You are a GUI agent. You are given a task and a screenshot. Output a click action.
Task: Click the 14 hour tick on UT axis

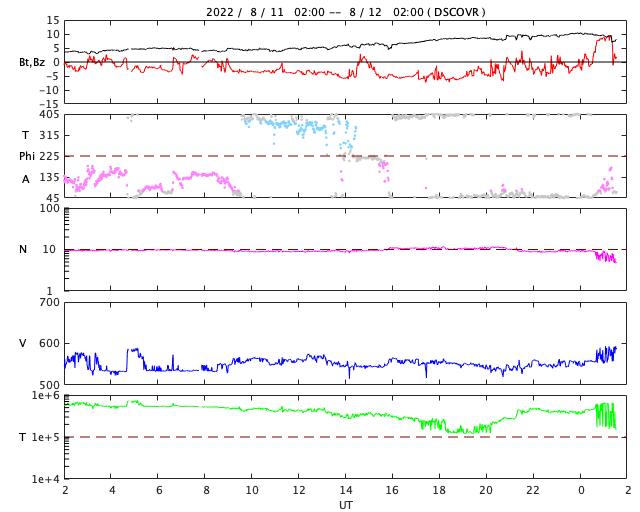[x=345, y=490]
